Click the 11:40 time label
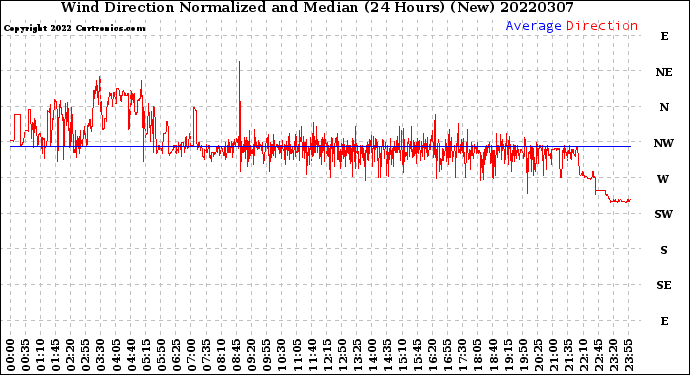 (x=312, y=355)
